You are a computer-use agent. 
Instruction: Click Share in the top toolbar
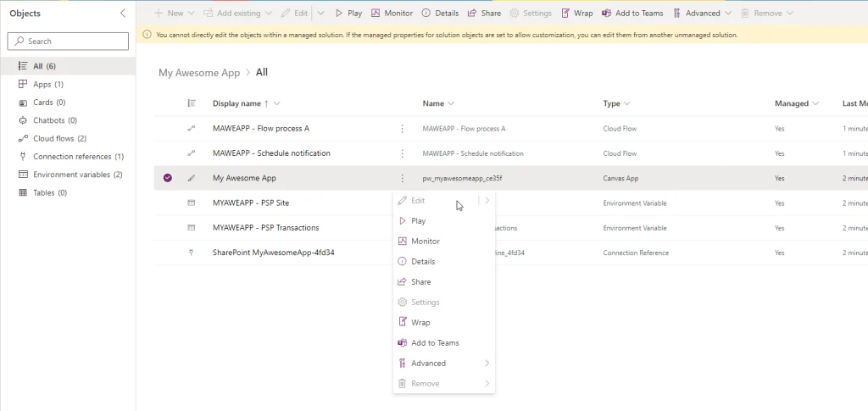click(x=484, y=14)
